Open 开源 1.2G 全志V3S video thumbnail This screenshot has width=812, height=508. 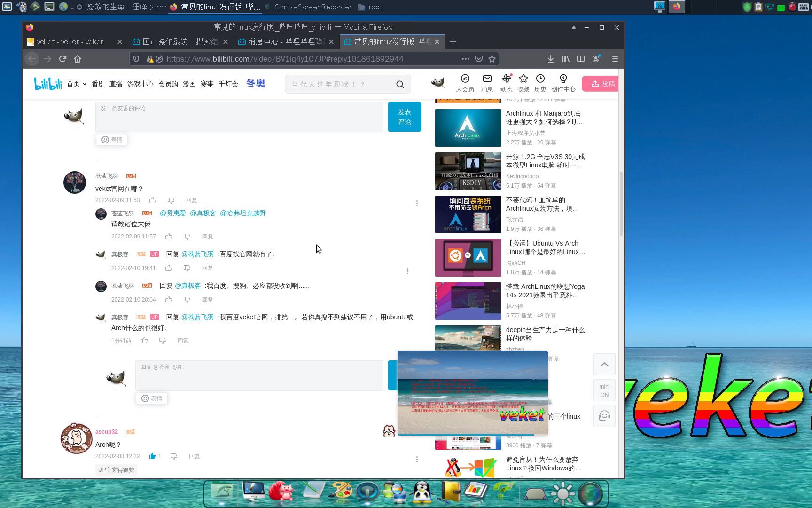coord(468,171)
